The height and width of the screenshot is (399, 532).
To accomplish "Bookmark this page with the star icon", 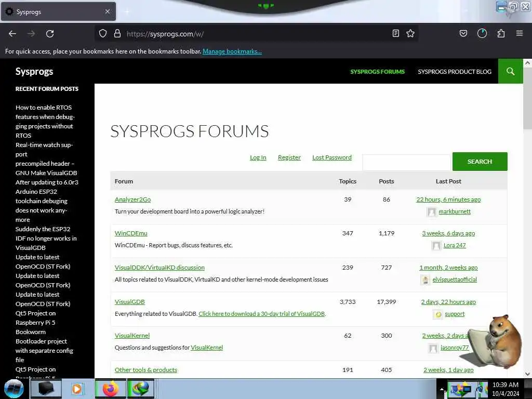I will point(410,33).
